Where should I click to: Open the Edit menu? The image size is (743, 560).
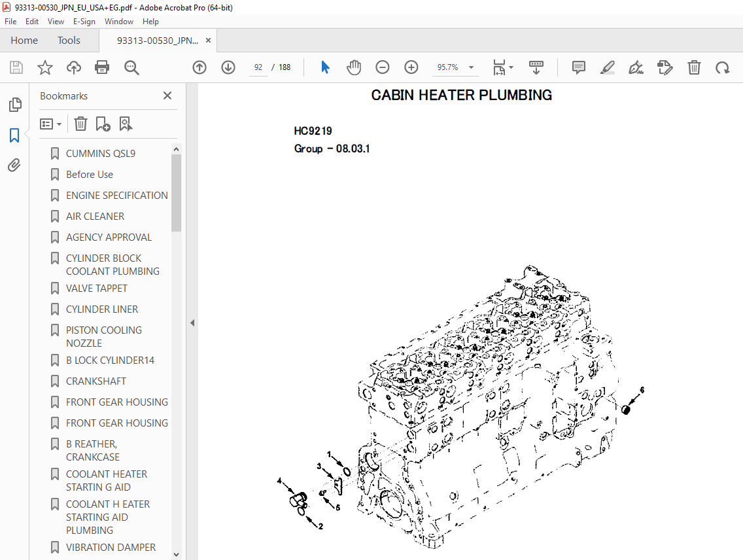click(x=32, y=22)
